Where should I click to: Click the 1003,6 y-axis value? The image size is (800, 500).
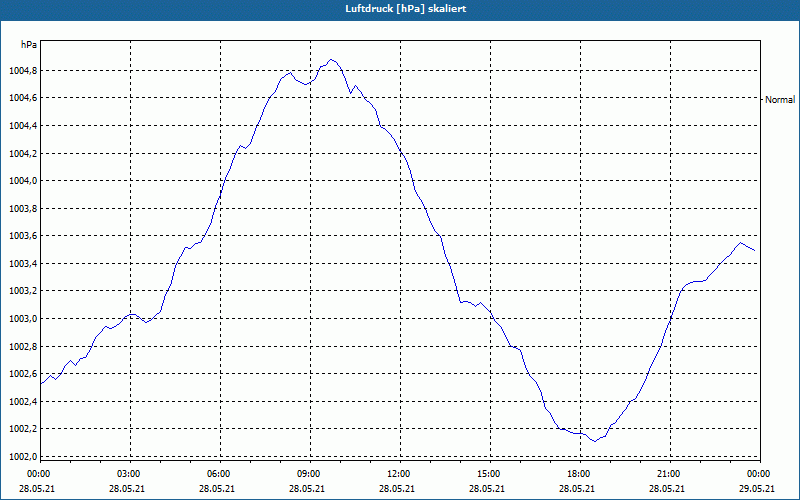coord(23,236)
